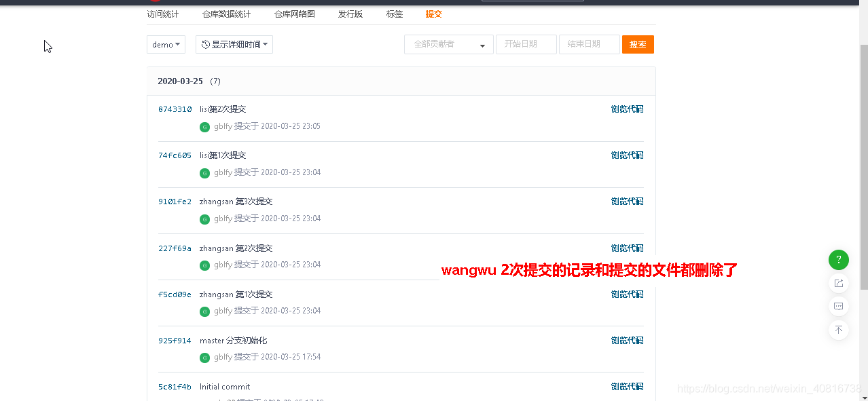This screenshot has width=868, height=401.
Task: Click the orange 搜索 button
Action: point(638,45)
